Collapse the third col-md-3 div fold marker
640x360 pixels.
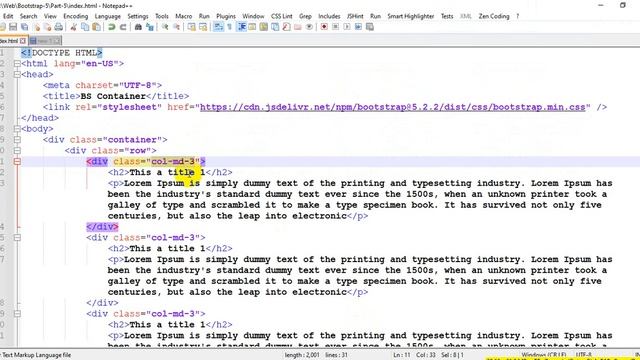point(17,314)
